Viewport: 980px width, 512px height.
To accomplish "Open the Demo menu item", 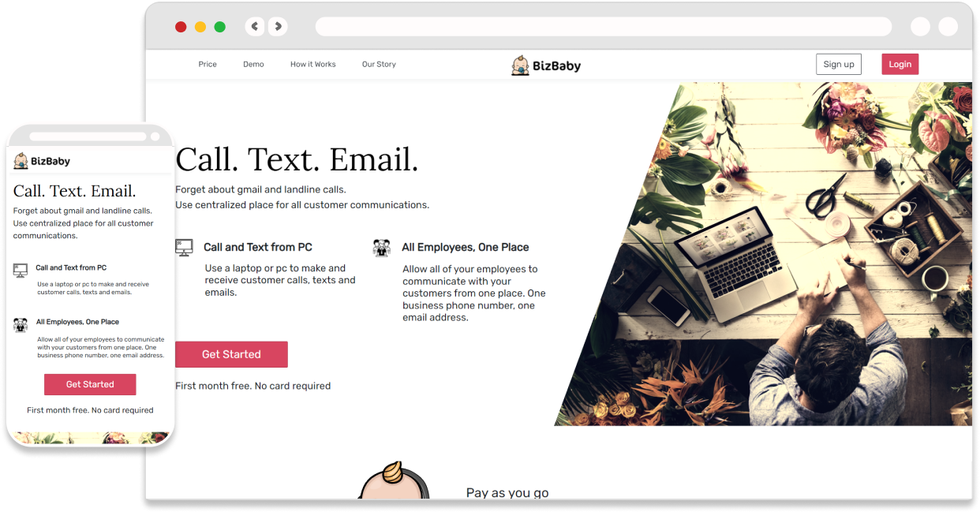I will click(253, 65).
